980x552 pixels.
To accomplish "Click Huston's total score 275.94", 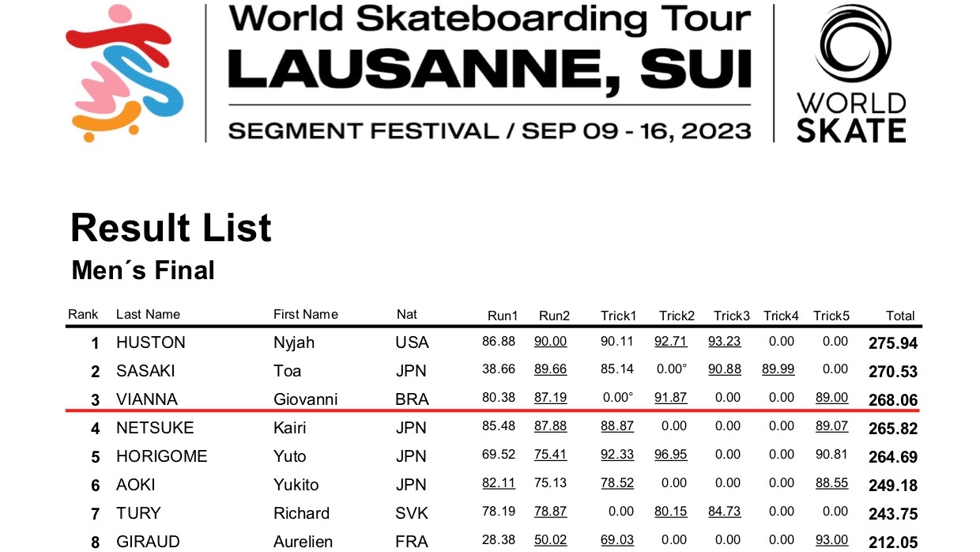I will 893,343.
